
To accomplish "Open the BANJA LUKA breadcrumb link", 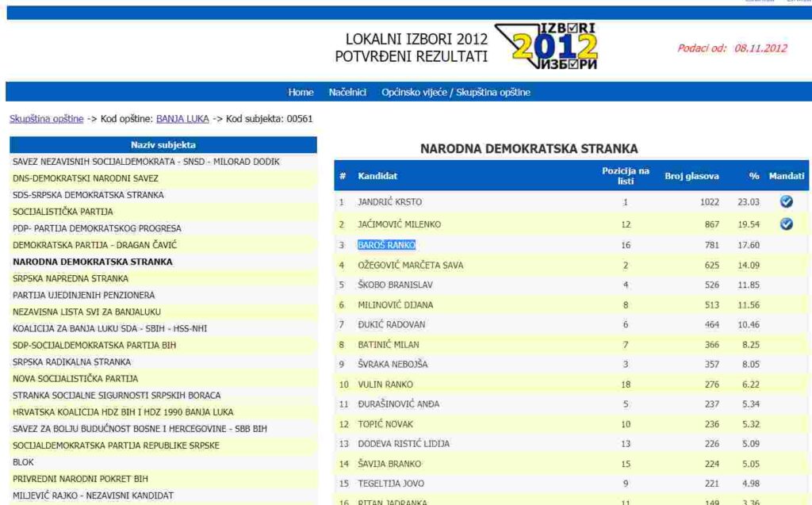I will tap(182, 119).
